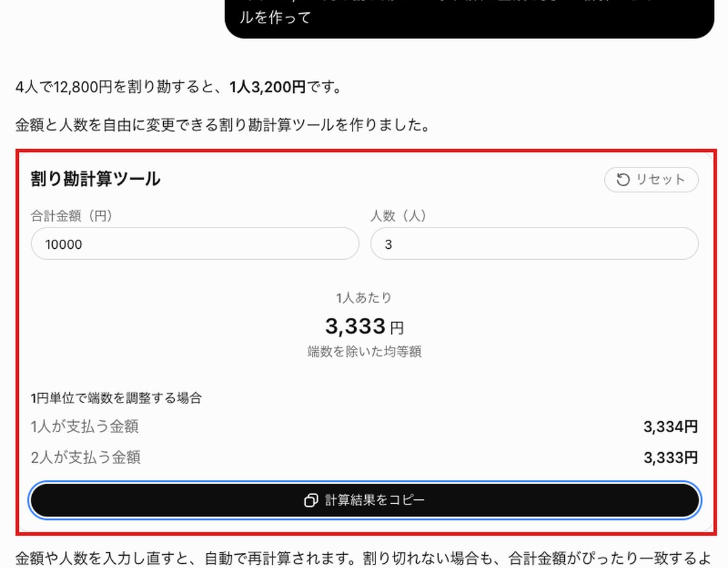Click the 1人が支払う金額 row label

pyautogui.click(x=84, y=427)
